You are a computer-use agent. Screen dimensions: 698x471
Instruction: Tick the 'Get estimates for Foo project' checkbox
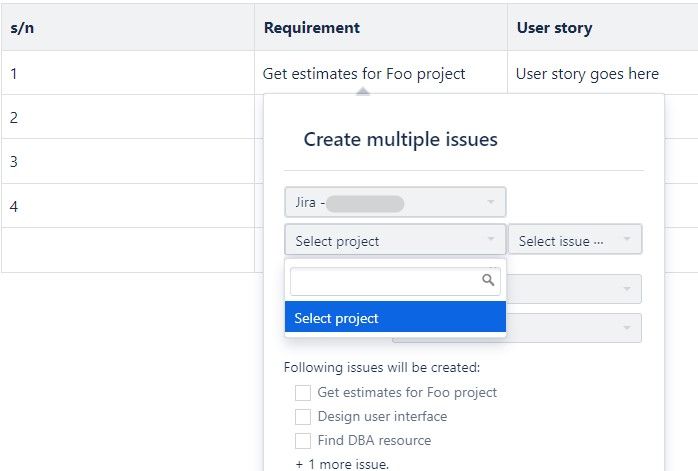[303, 393]
